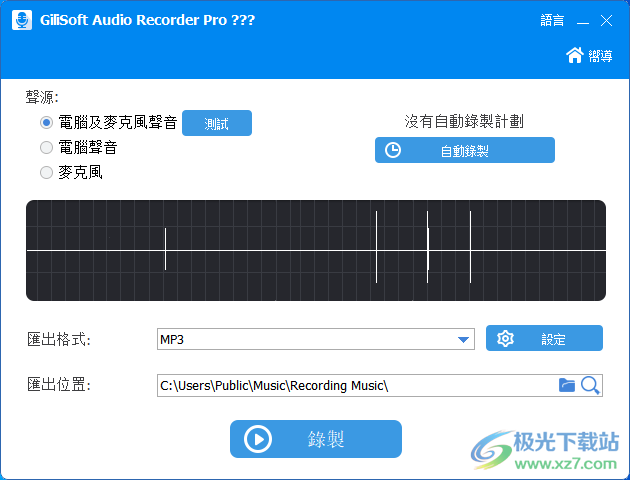Viewport: 630px width, 480px height.
Task: Click the 聲源 label
Action: [x=42, y=97]
